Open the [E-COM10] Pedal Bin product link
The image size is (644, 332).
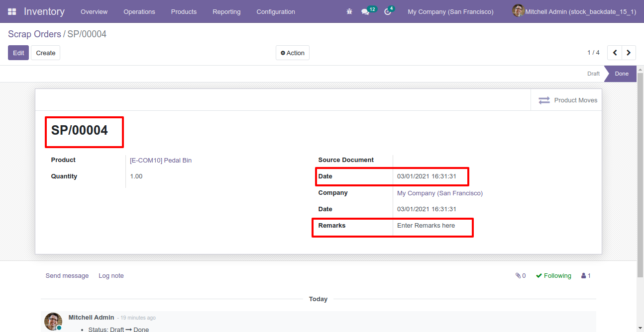pyautogui.click(x=161, y=161)
